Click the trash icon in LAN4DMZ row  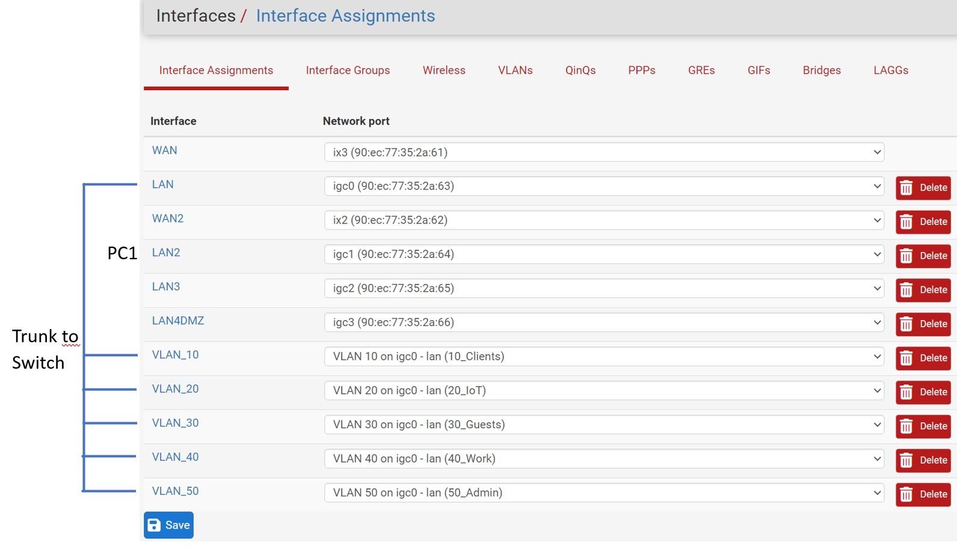(906, 324)
